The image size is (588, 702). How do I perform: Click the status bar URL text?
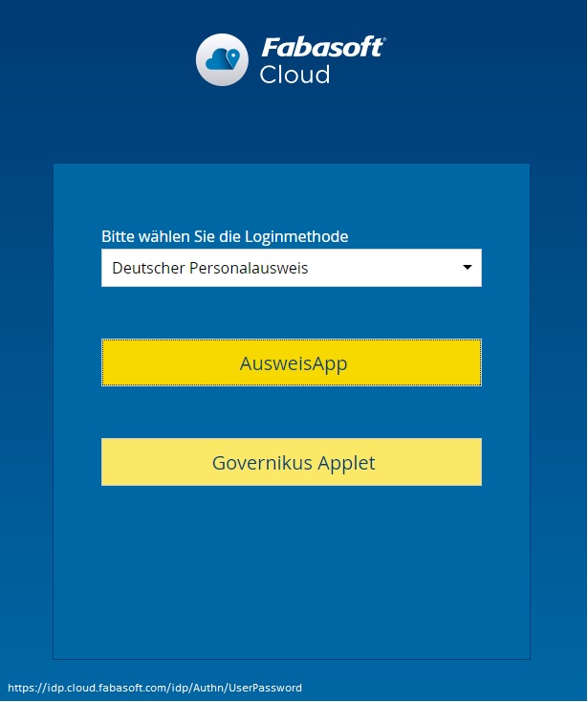155,688
